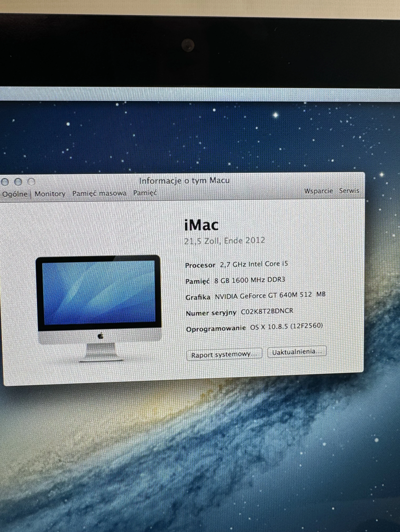Image resolution: width=400 pixels, height=532 pixels.
Task: Click the Oprogramowanie label
Action: [216, 329]
